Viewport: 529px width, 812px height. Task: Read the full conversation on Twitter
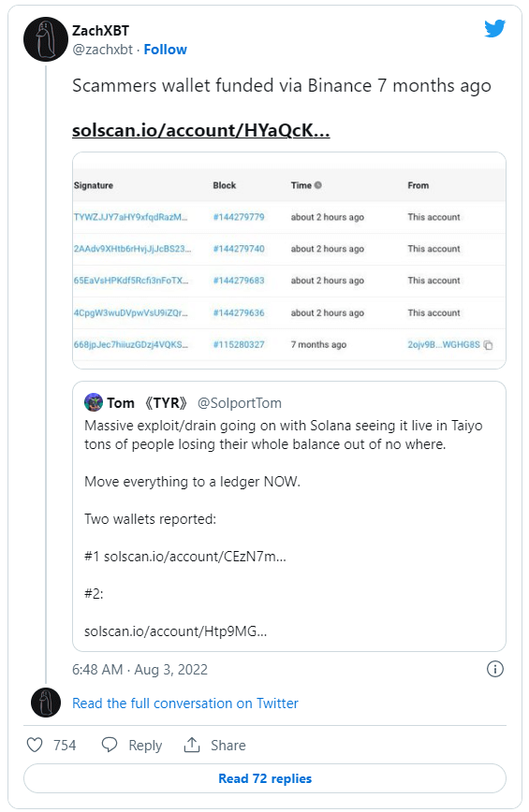pyautogui.click(x=185, y=703)
